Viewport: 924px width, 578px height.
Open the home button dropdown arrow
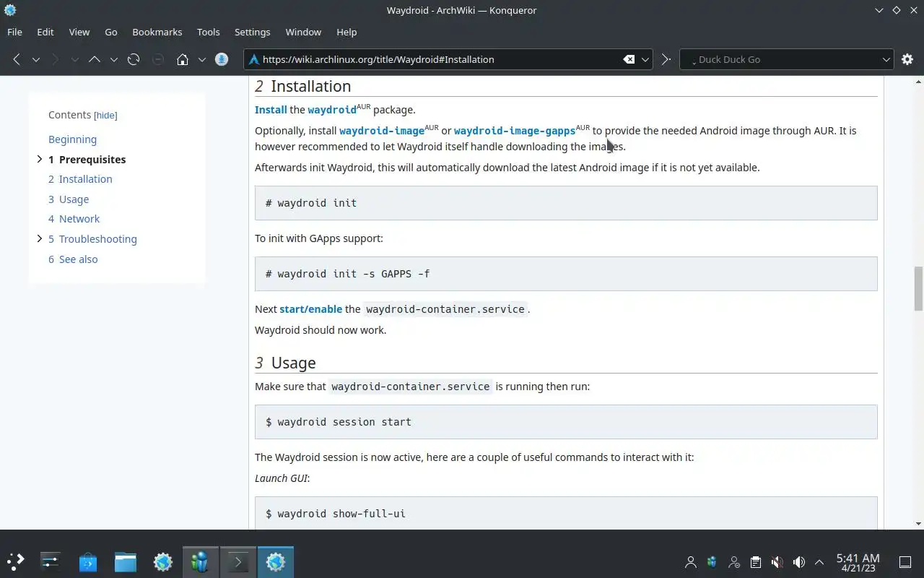[201, 59]
